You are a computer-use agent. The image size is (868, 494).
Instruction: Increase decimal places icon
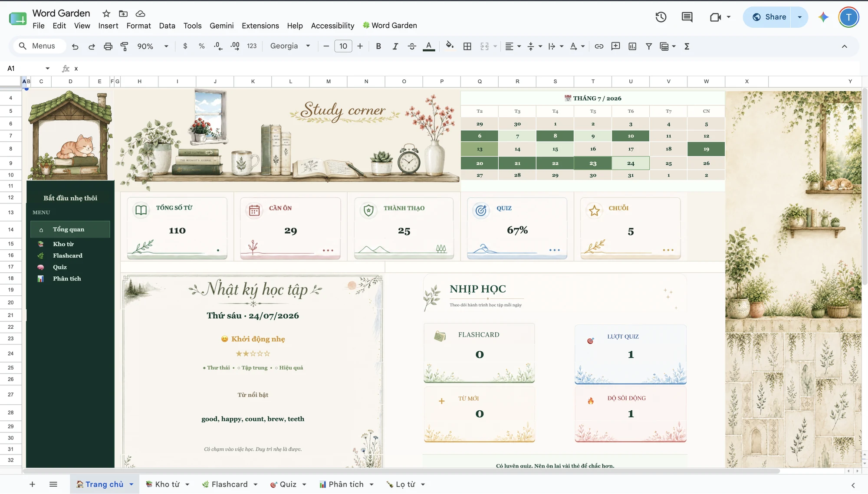click(x=235, y=46)
